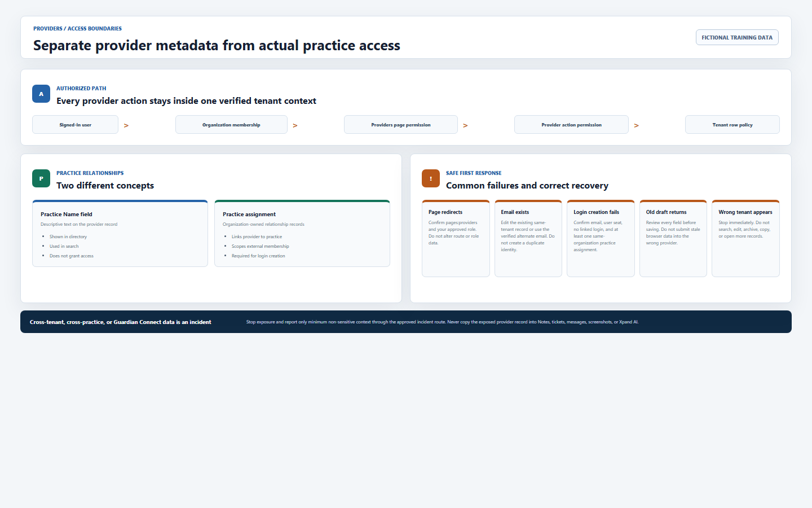
Task: Click the Practice Relationships label
Action: coord(90,173)
